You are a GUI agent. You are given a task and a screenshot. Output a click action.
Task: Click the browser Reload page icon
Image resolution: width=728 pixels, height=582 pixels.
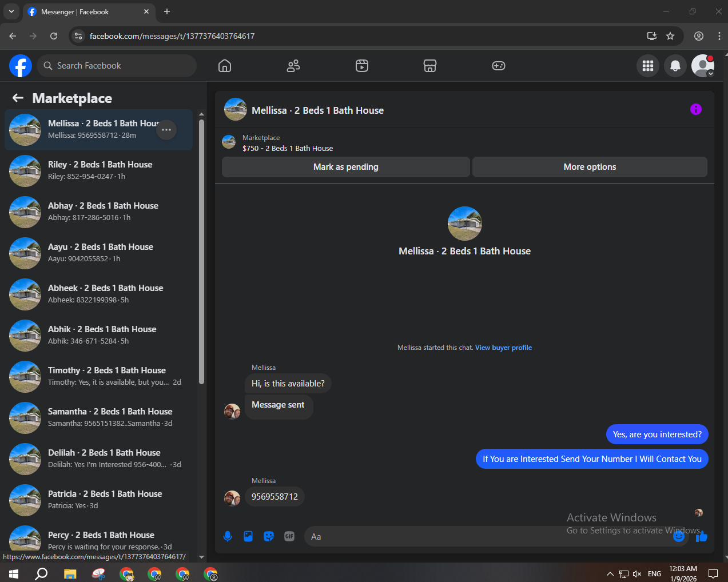(x=54, y=36)
